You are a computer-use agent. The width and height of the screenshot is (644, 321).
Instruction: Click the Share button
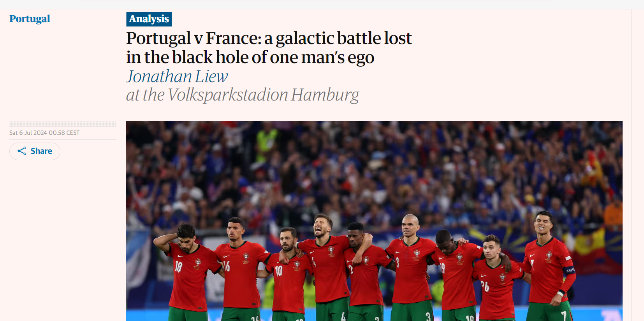tap(35, 151)
